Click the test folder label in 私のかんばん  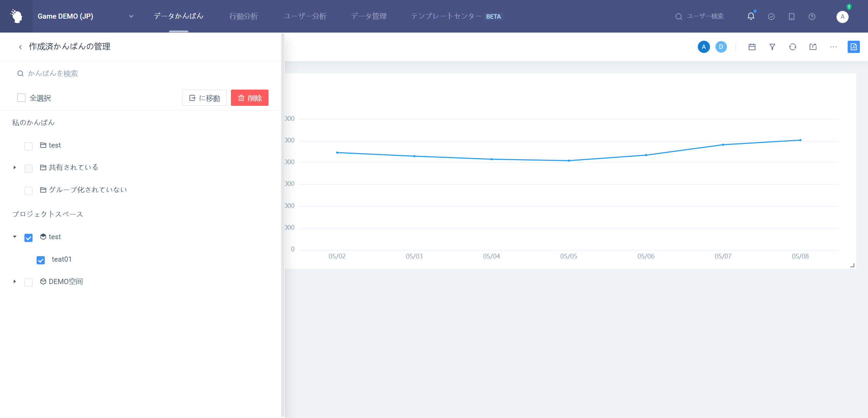point(55,145)
